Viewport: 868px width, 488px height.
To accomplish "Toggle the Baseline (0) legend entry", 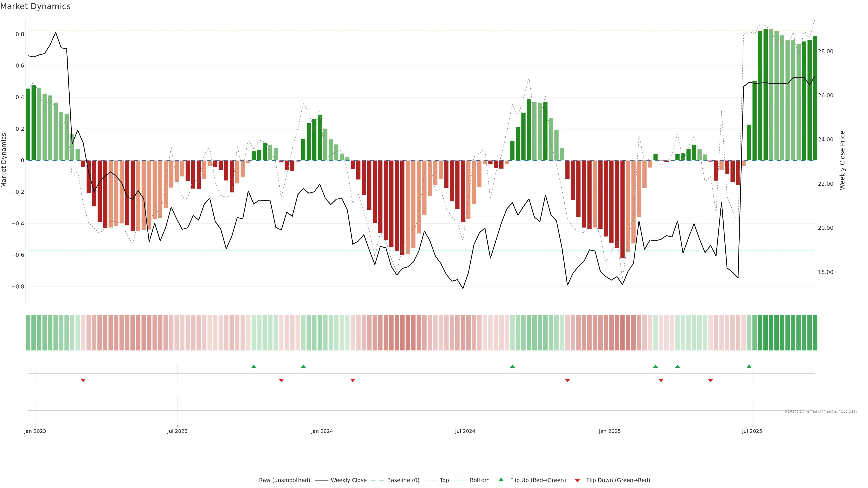I will [x=403, y=480].
